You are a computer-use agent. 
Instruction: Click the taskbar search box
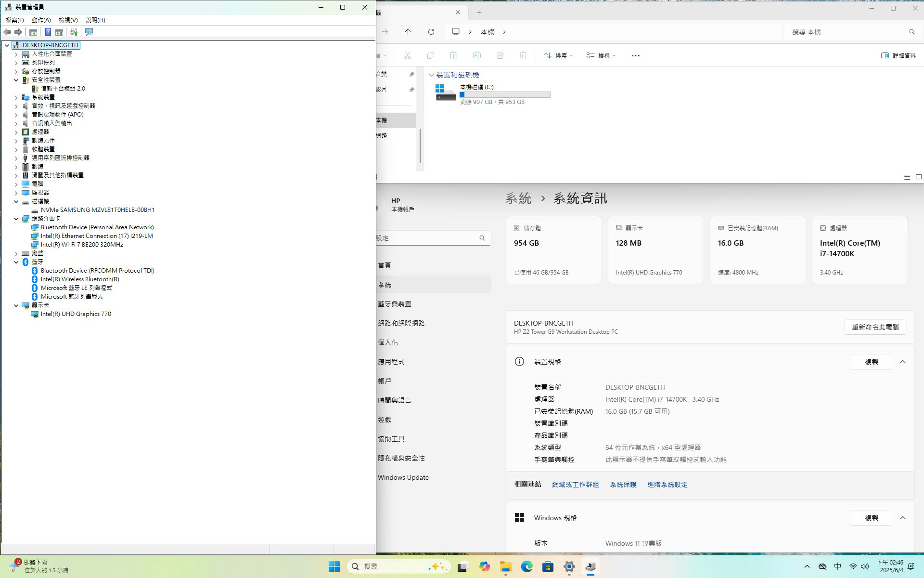click(x=399, y=566)
